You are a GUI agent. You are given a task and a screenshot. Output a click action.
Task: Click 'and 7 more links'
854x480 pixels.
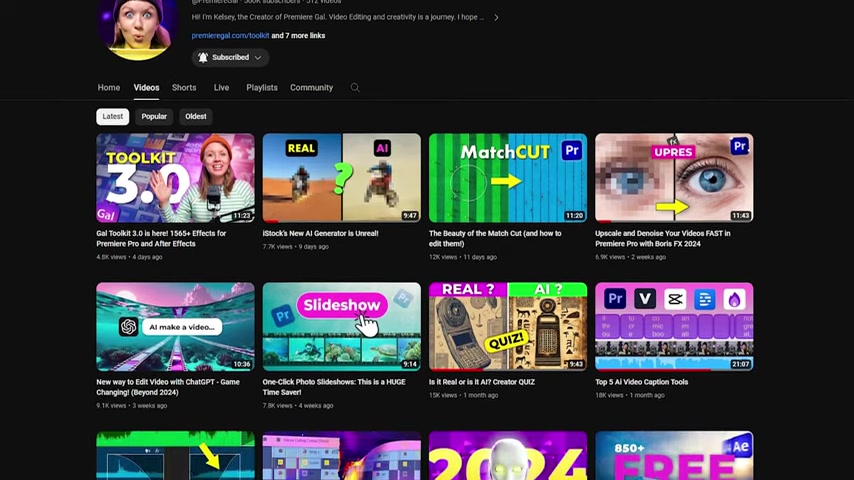click(298, 35)
